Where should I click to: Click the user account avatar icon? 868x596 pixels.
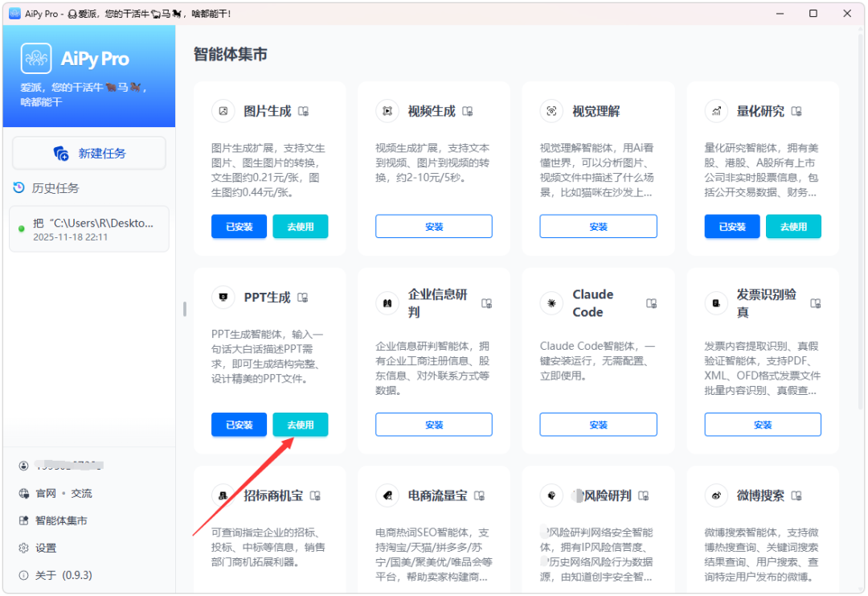[x=23, y=466]
